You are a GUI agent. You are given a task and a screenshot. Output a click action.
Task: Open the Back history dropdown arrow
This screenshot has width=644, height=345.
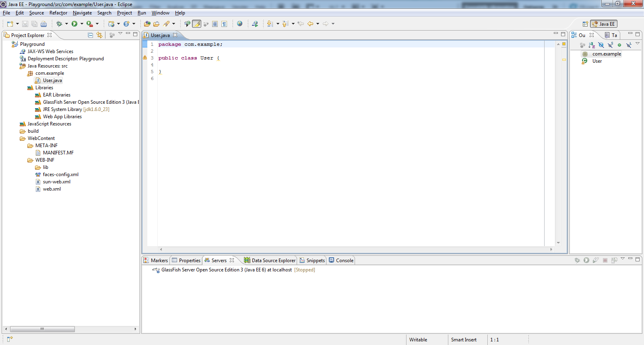click(x=318, y=24)
